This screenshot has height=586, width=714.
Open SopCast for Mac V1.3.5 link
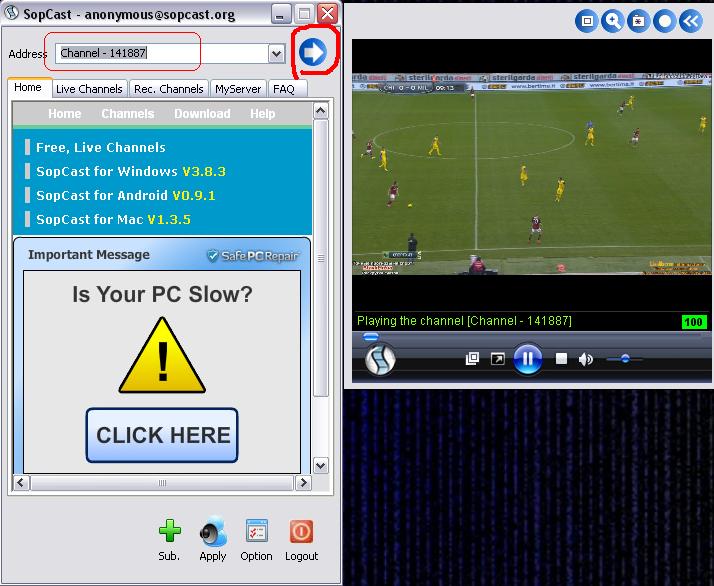(113, 219)
